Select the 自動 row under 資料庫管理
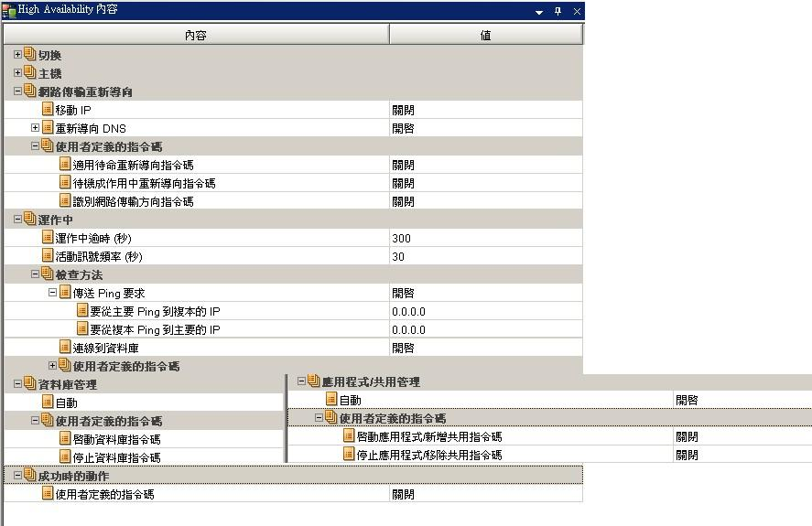 tap(144, 403)
